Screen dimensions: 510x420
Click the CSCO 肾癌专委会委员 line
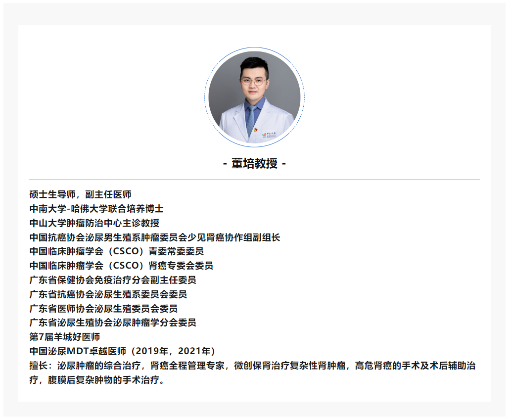(121, 266)
